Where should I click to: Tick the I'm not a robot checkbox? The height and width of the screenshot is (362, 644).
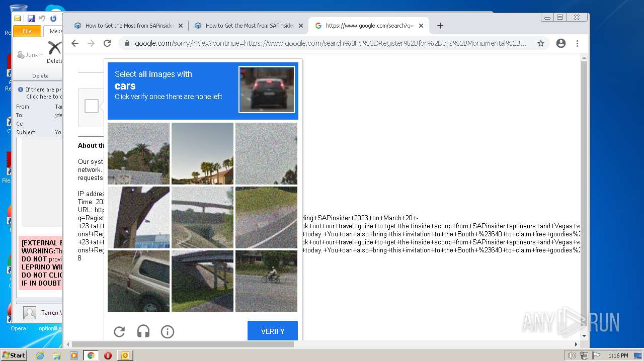click(x=92, y=106)
